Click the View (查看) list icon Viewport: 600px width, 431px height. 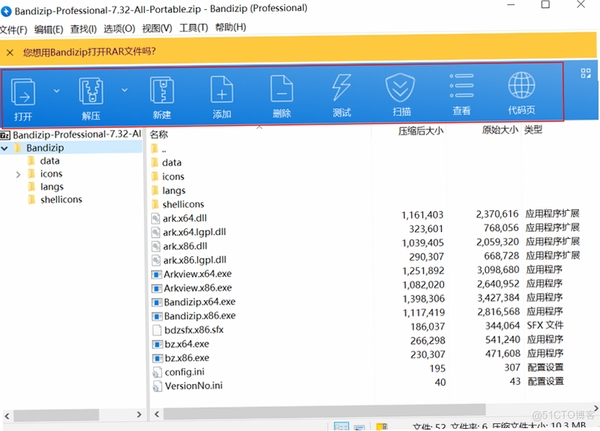(461, 86)
